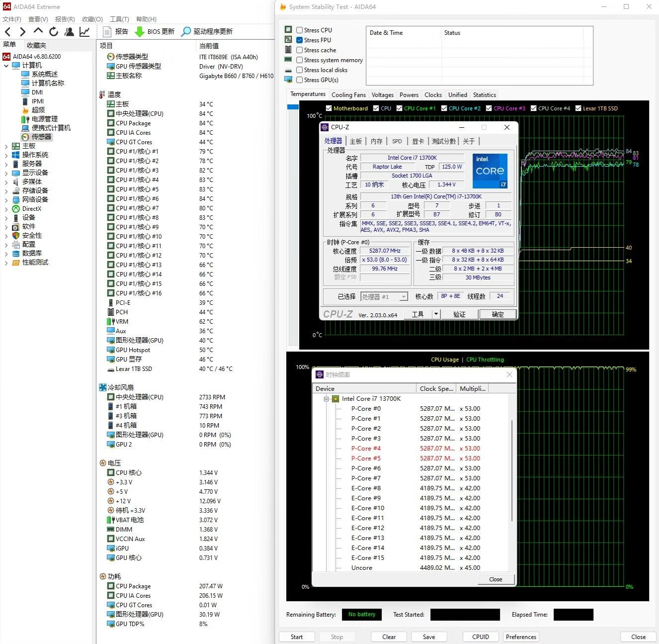
Task: Click the back arrow navigation icon
Action: (8, 31)
